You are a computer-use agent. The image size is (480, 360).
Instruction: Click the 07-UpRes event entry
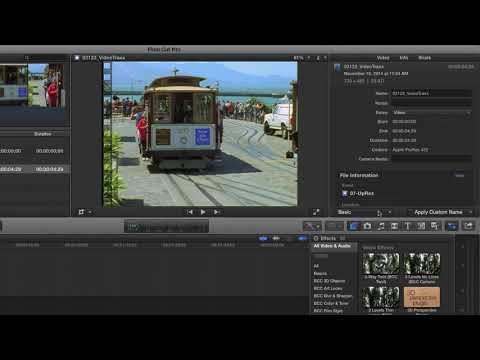coord(358,193)
